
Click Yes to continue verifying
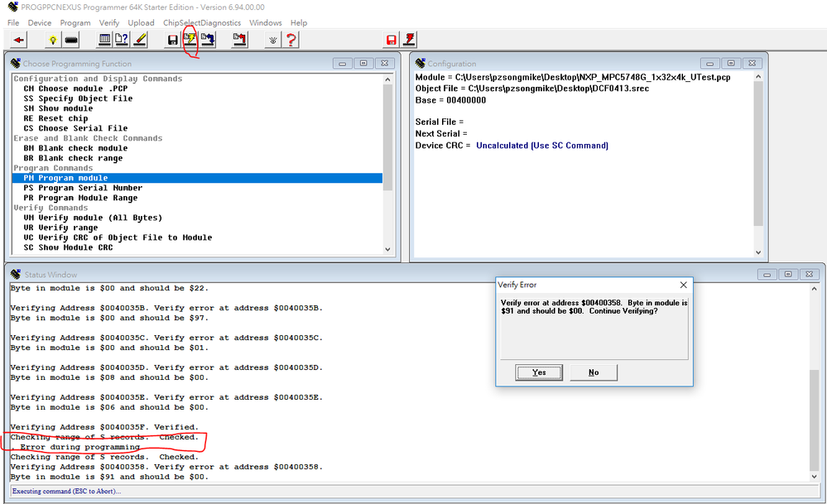coord(538,372)
